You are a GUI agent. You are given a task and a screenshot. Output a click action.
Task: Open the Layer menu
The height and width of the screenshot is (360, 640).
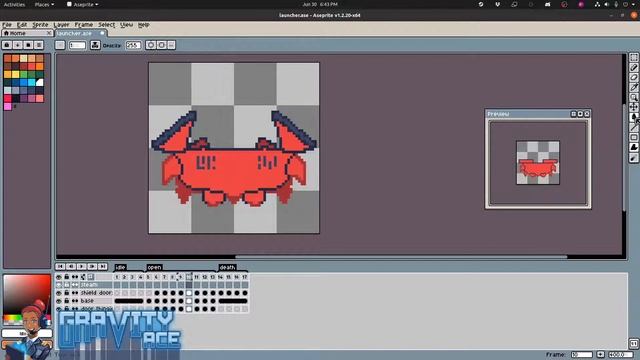tap(61, 25)
